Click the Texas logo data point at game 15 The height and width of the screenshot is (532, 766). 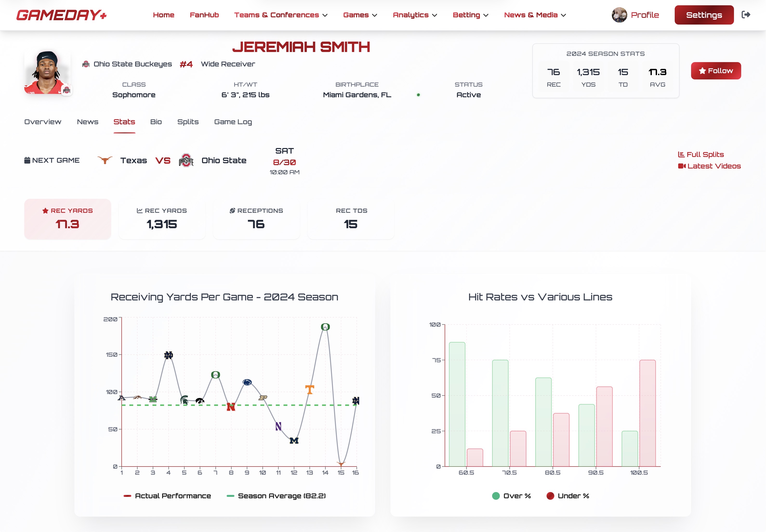pyautogui.click(x=341, y=464)
